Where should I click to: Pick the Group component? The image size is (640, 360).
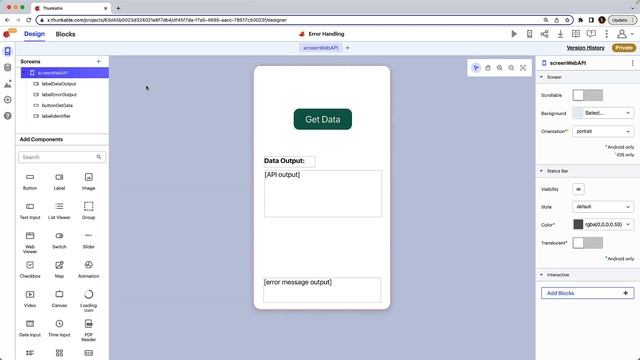pyautogui.click(x=89, y=211)
